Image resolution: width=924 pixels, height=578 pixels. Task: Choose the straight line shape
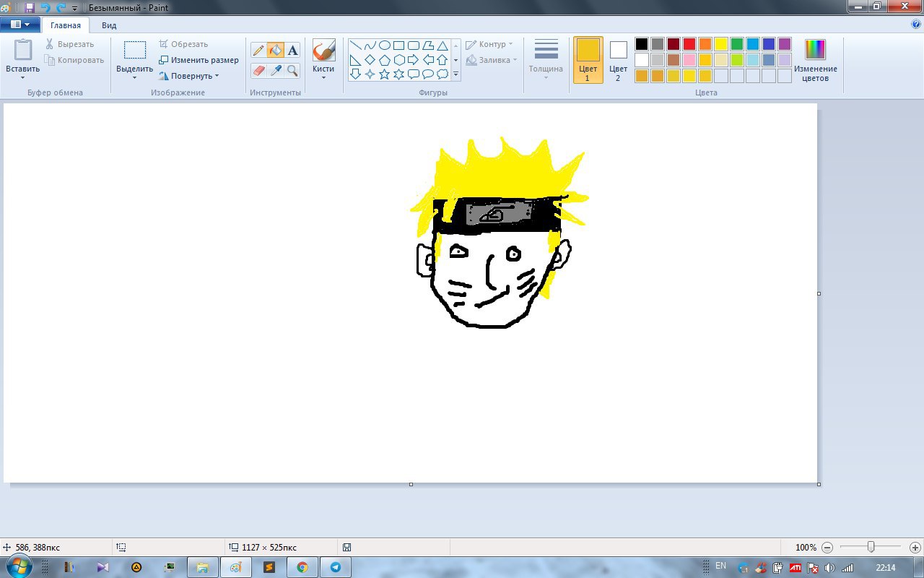tap(355, 46)
